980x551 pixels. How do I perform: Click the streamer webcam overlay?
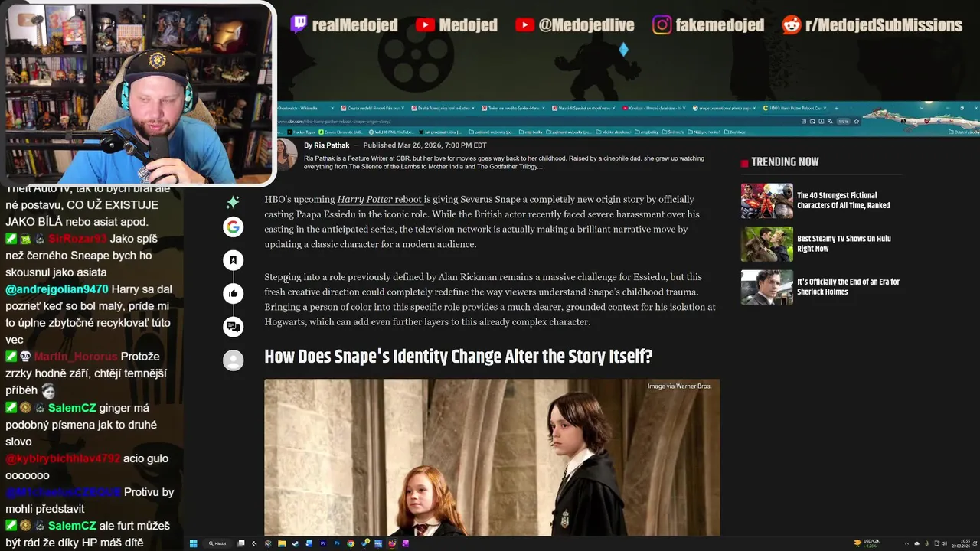point(139,93)
